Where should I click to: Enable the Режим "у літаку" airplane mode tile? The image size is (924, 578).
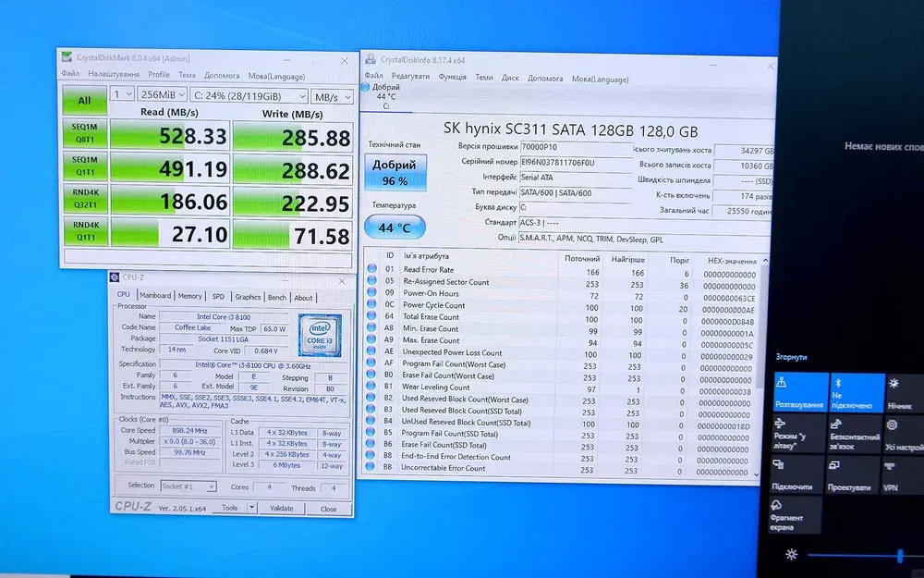click(798, 434)
